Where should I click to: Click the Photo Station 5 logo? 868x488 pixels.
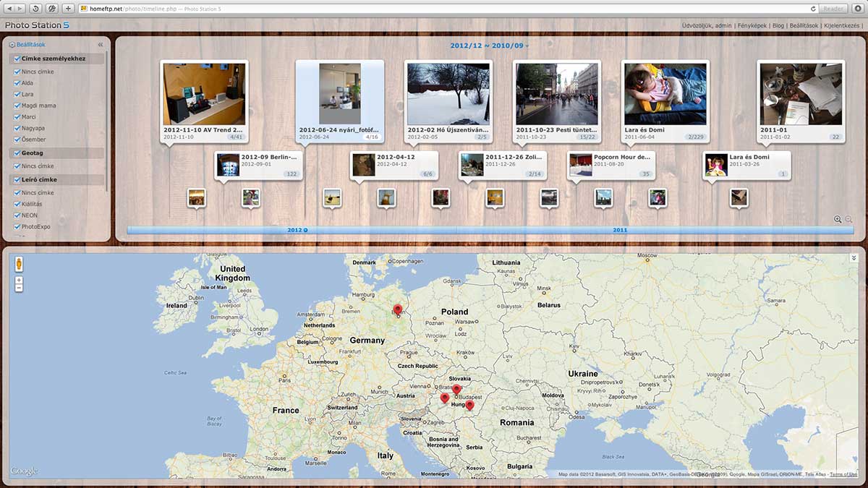click(x=37, y=25)
